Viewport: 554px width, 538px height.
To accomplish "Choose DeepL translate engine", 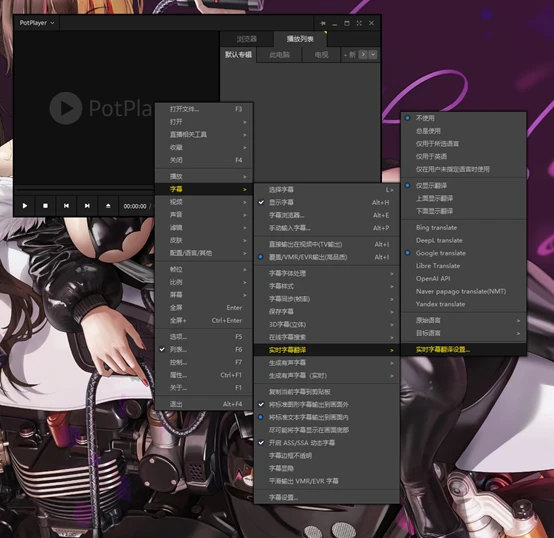I will (x=464, y=240).
